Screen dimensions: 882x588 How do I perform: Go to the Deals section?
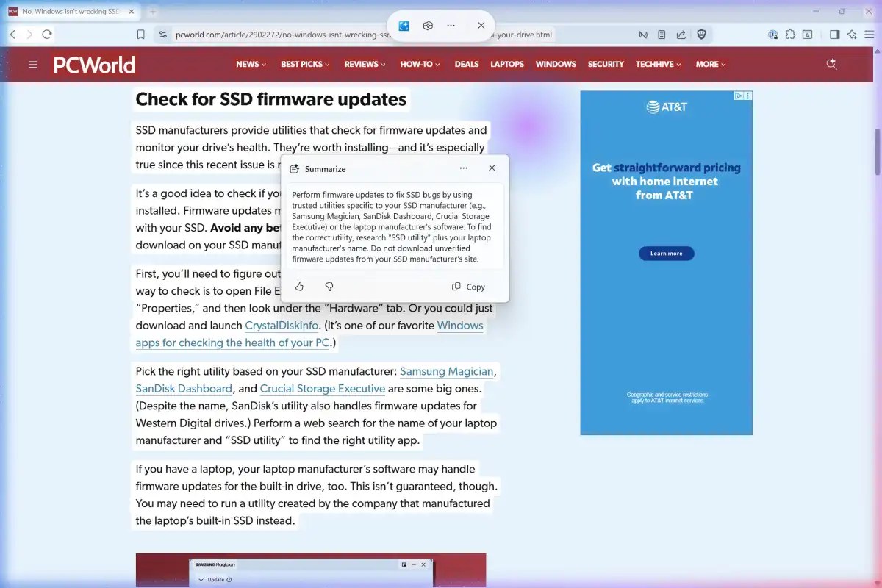pyautogui.click(x=467, y=65)
